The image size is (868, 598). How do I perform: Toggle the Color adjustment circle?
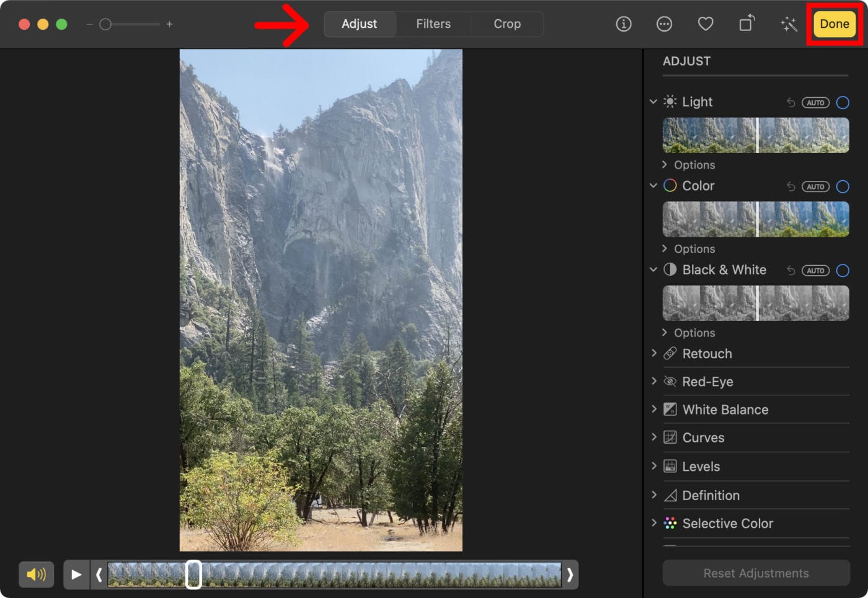(843, 186)
